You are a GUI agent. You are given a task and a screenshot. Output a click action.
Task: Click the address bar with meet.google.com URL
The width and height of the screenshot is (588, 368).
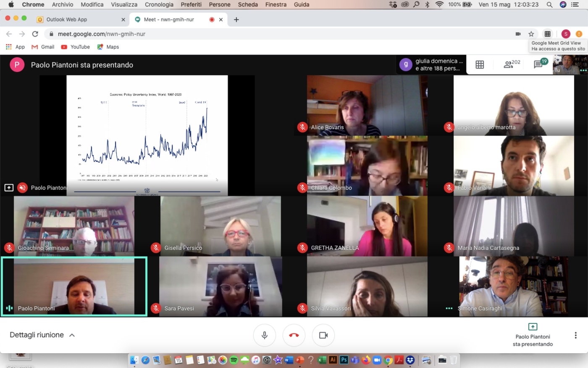(x=252, y=34)
